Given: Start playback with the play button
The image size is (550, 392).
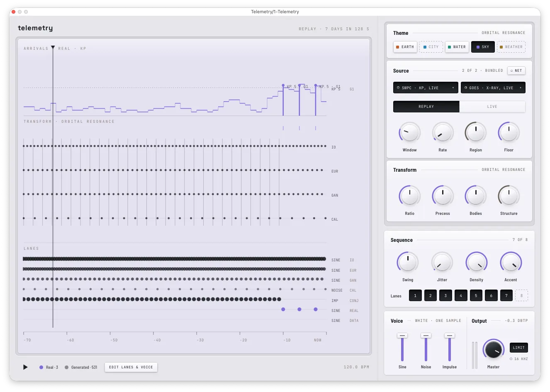Looking at the screenshot, I should coord(25,367).
